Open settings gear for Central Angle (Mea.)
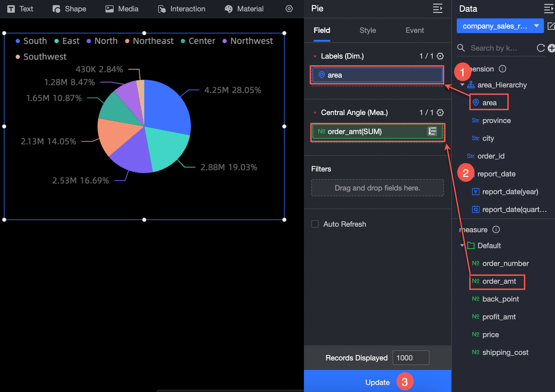 pyautogui.click(x=440, y=113)
